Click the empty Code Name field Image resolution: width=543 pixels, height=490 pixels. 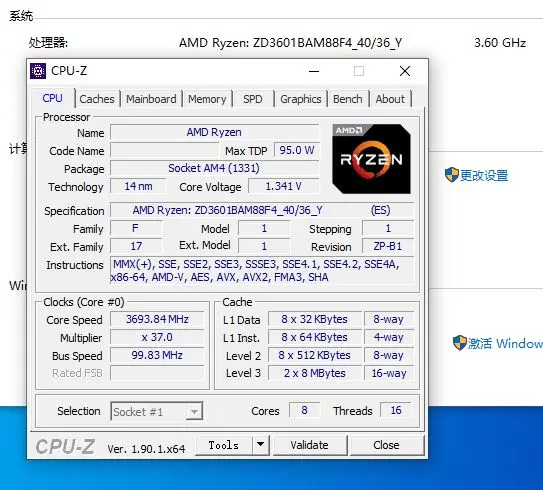click(164, 150)
